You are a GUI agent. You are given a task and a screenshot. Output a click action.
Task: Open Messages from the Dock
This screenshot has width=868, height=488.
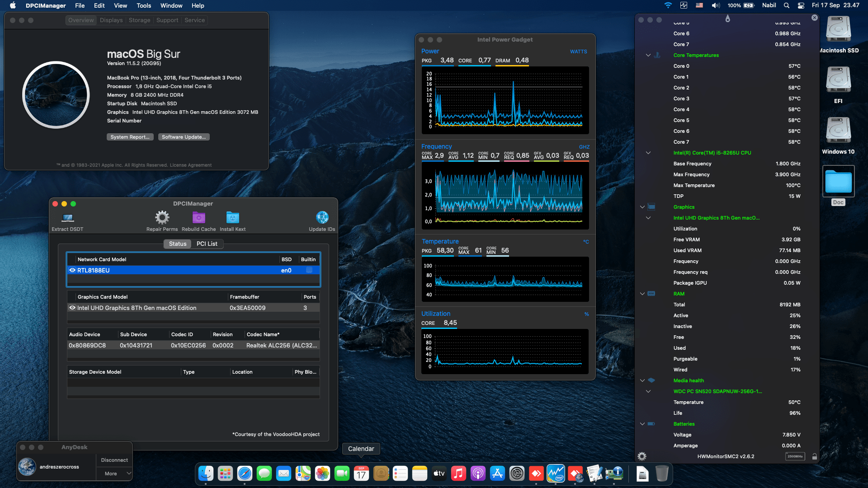(264, 474)
